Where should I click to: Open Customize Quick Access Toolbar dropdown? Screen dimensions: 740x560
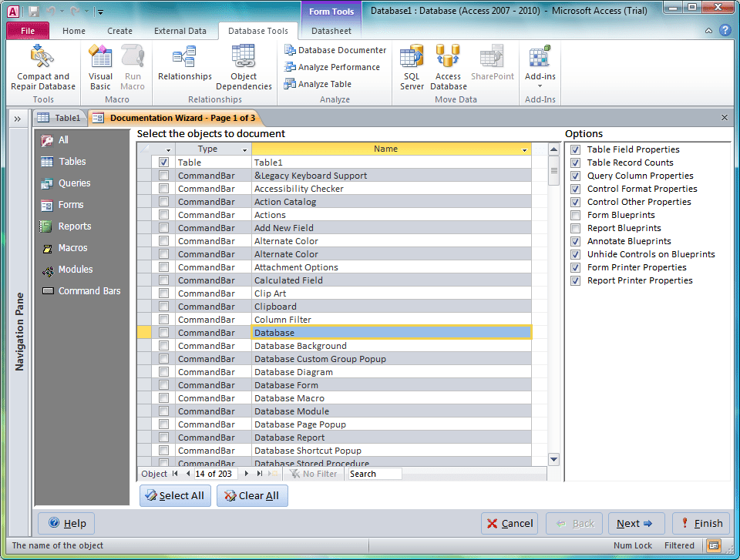(x=99, y=12)
